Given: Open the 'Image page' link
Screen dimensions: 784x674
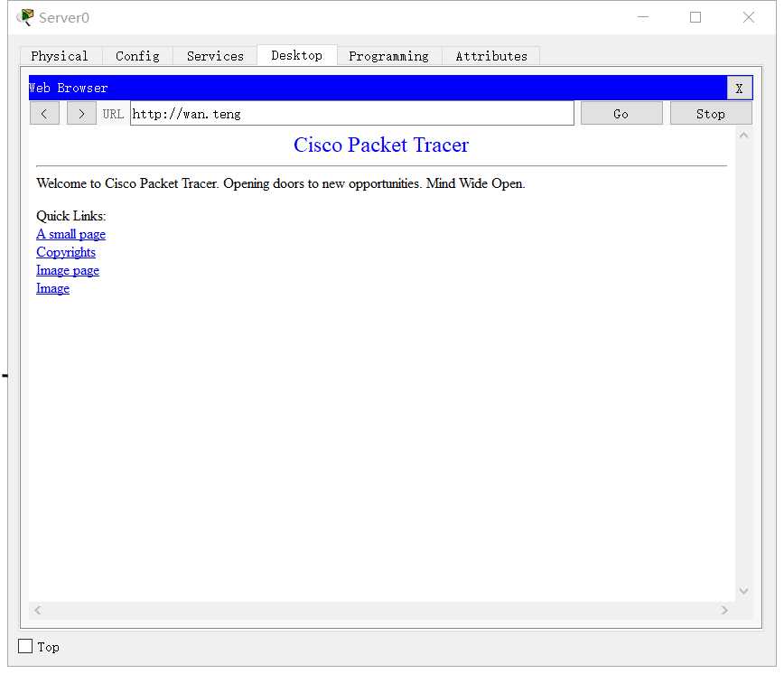Looking at the screenshot, I should (x=68, y=270).
